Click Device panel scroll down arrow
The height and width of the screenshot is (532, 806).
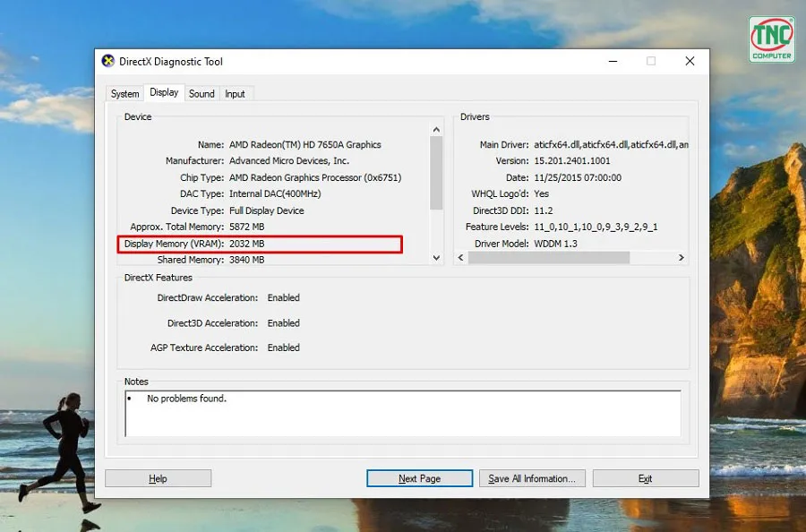(436, 258)
